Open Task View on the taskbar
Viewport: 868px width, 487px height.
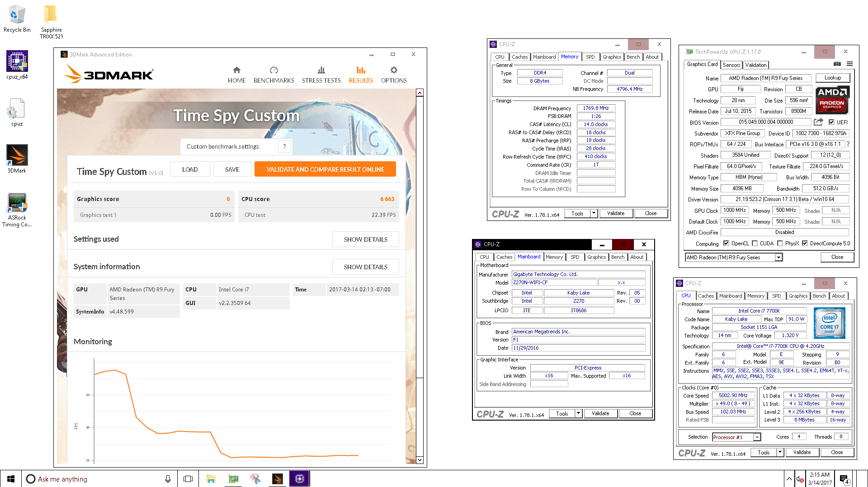coord(188,479)
